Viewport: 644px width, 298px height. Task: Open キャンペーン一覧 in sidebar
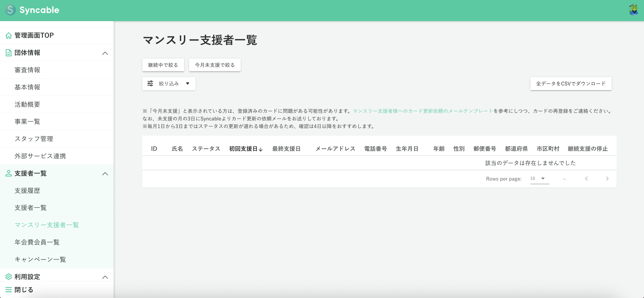40,259
